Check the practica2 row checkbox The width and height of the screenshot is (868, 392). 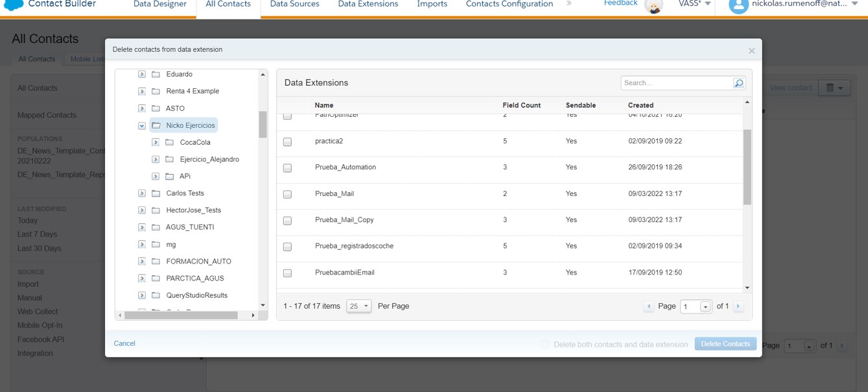[287, 141]
